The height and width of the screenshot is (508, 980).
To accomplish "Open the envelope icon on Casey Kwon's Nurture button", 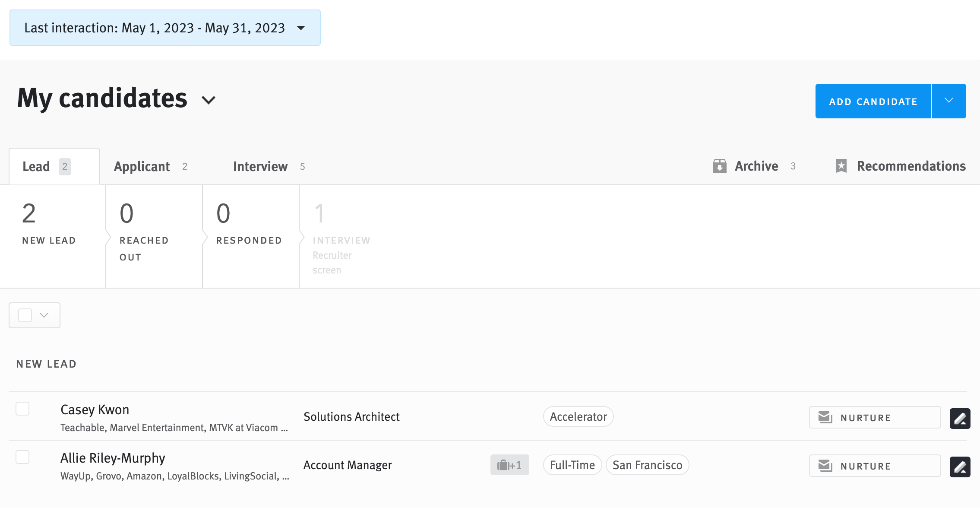I will 825,417.
